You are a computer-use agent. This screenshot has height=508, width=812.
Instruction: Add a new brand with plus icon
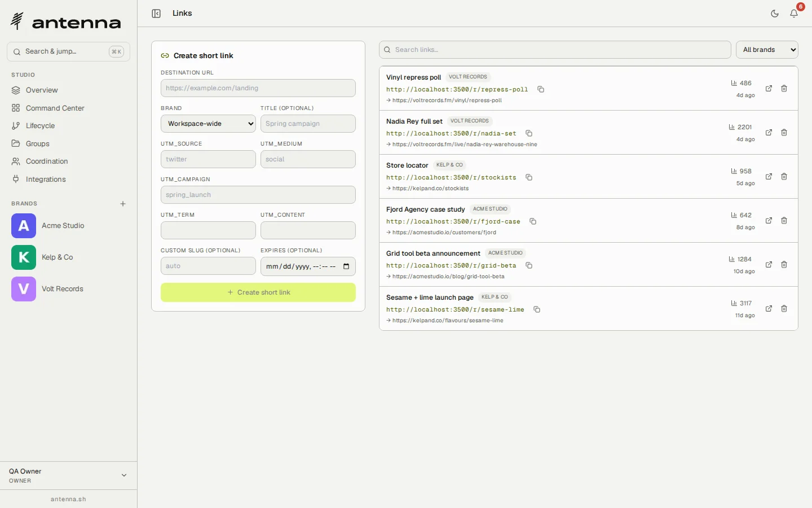coord(123,204)
